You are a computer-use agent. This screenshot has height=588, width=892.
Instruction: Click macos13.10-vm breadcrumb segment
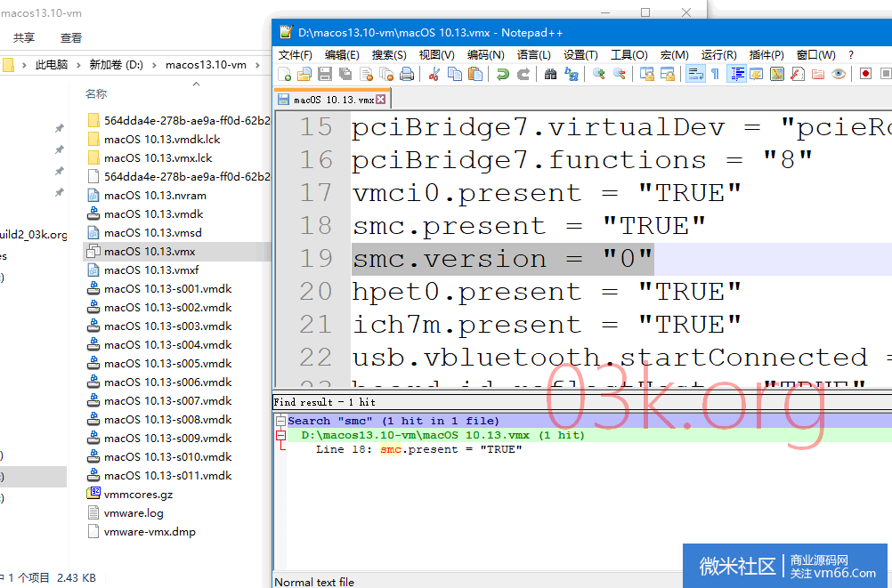pos(206,65)
